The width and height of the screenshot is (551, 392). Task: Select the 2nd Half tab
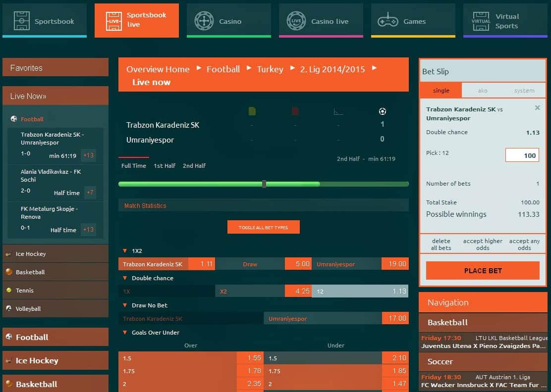coord(194,166)
